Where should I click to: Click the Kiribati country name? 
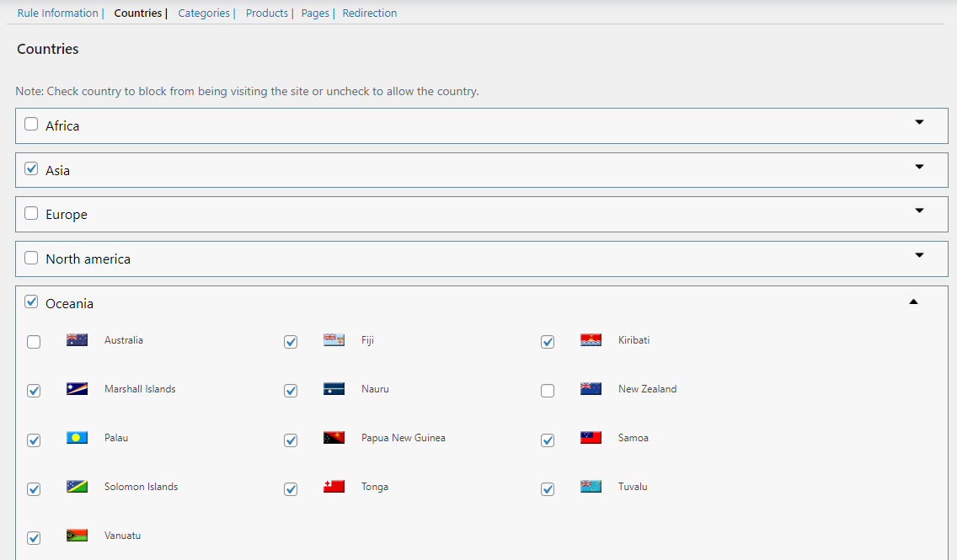634,339
